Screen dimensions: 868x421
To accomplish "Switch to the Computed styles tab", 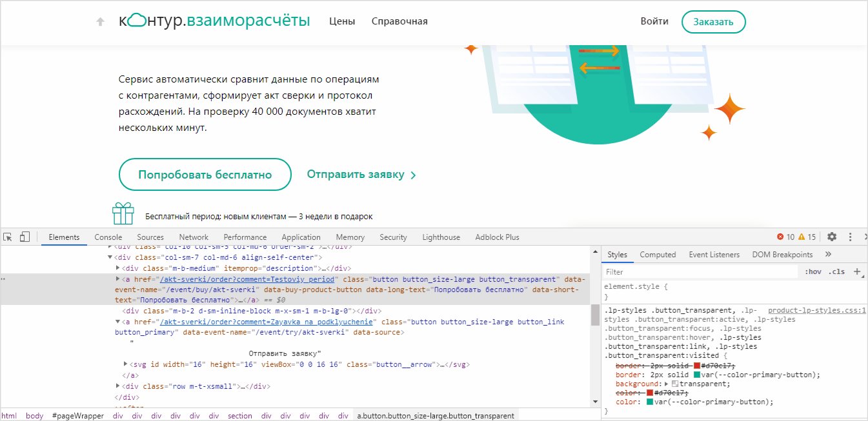I will (x=658, y=254).
